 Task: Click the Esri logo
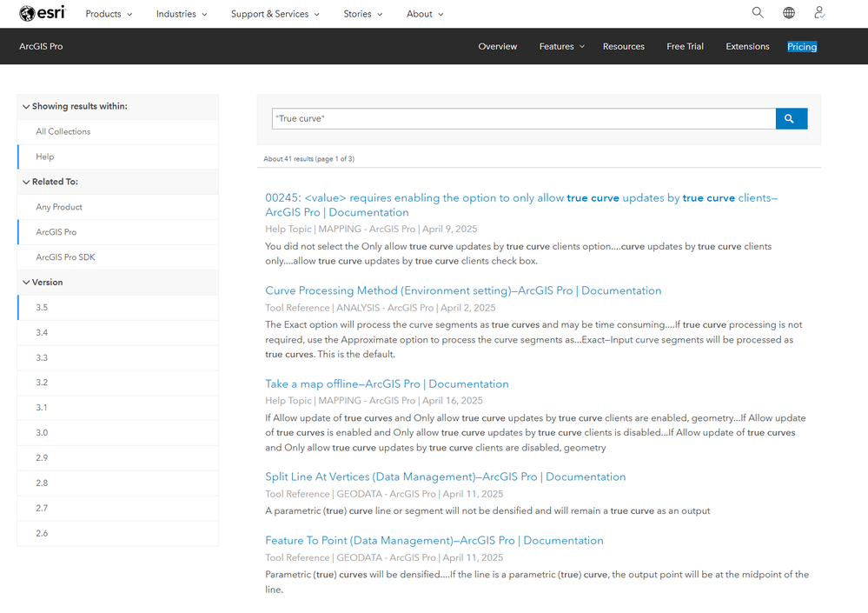pyautogui.click(x=42, y=13)
